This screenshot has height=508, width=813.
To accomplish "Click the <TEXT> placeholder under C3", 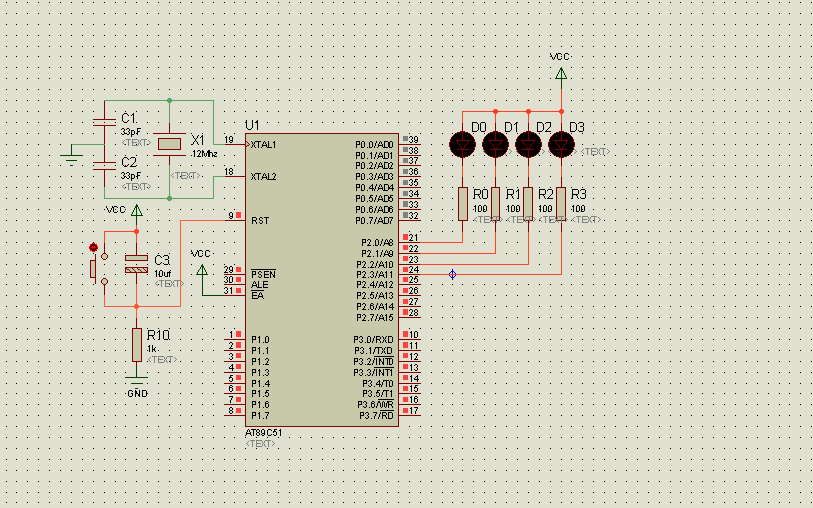I will click(x=170, y=284).
